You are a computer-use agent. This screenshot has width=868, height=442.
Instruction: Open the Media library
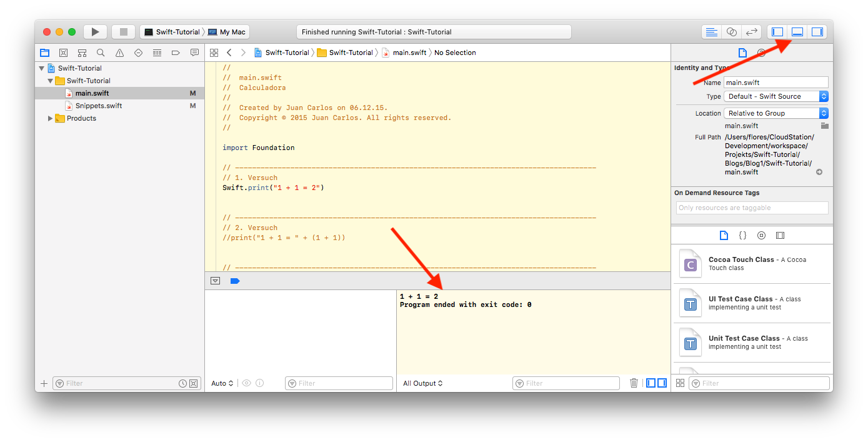(780, 235)
